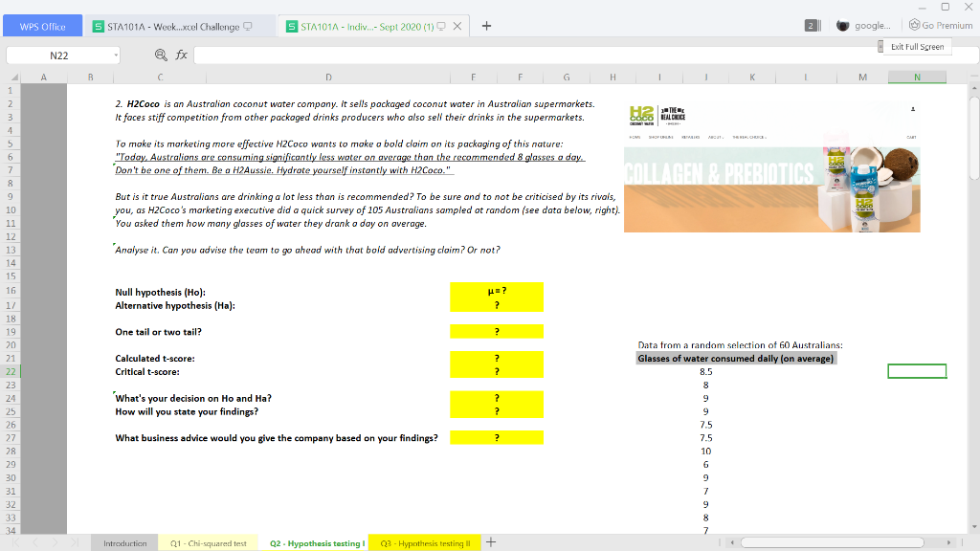Select the yellow cell containing "μ = ?"
Viewport: 980px width, 551px height.
(x=497, y=290)
